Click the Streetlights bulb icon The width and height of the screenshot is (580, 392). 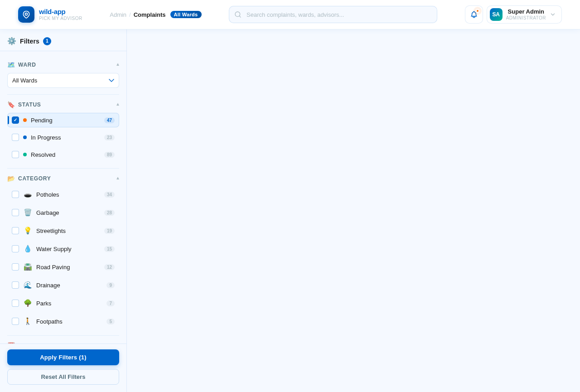click(28, 231)
